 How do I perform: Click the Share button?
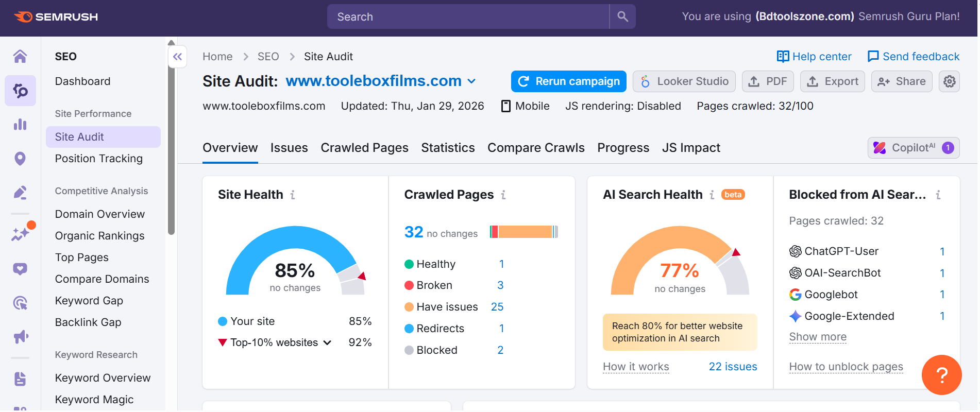click(x=902, y=81)
